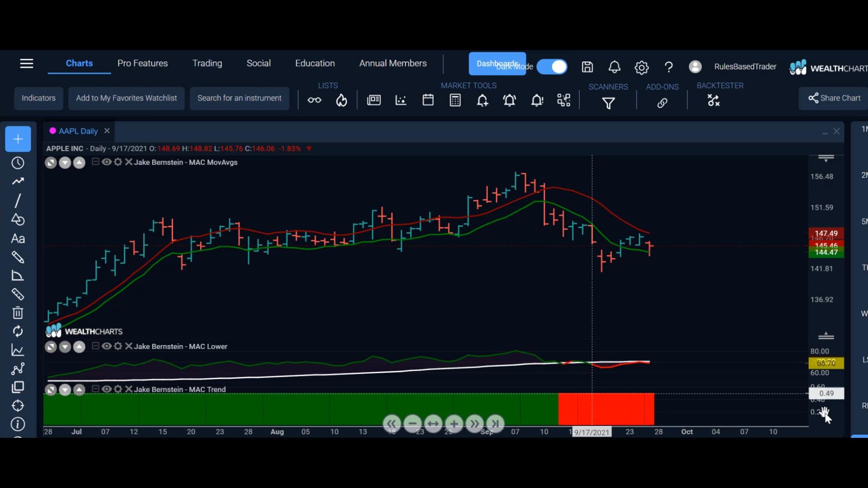This screenshot has height=488, width=868.
Task: Open the news icon in Market Tools
Action: (374, 100)
